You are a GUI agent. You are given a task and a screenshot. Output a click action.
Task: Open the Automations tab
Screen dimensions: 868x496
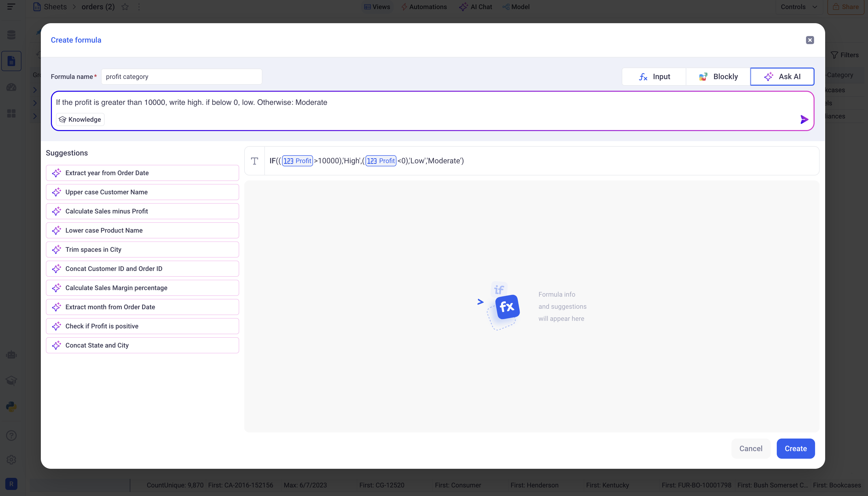click(x=424, y=7)
